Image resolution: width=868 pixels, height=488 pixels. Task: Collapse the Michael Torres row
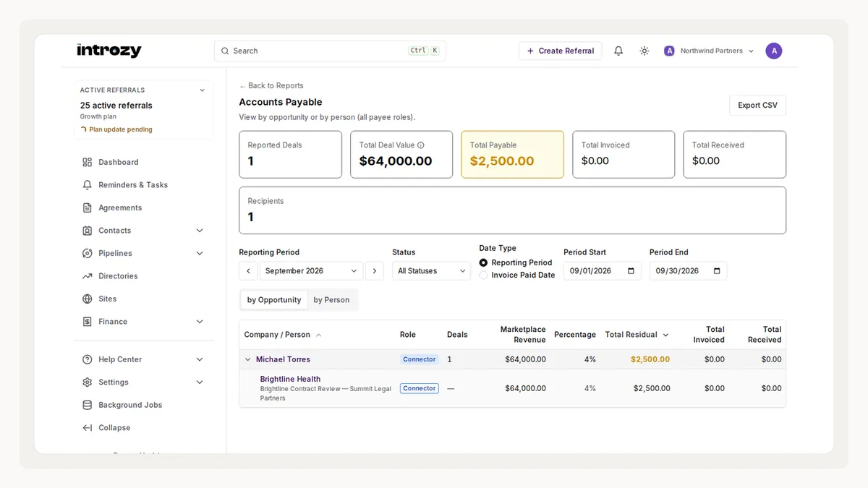point(247,359)
